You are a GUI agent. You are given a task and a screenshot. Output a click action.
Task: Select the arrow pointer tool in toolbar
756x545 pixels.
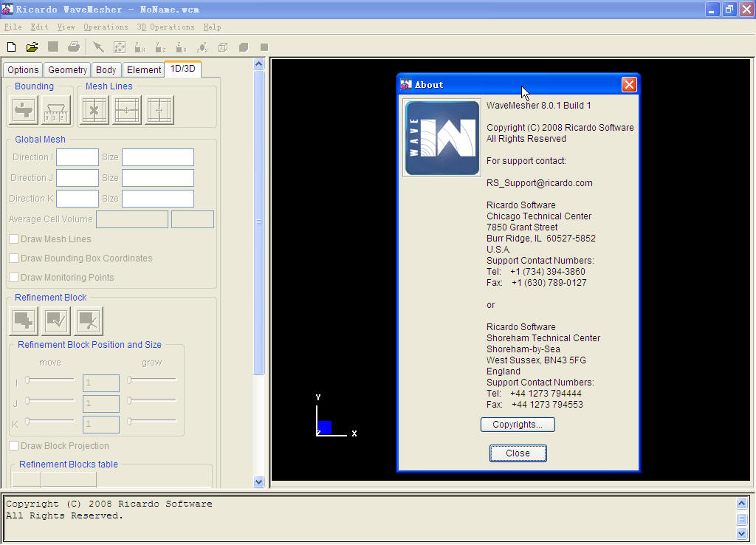[98, 47]
